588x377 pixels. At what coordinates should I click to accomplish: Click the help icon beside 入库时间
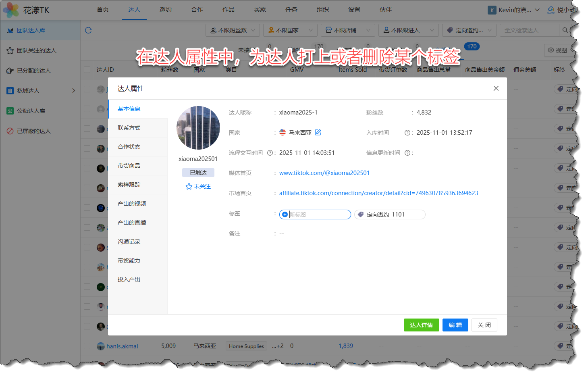(407, 133)
